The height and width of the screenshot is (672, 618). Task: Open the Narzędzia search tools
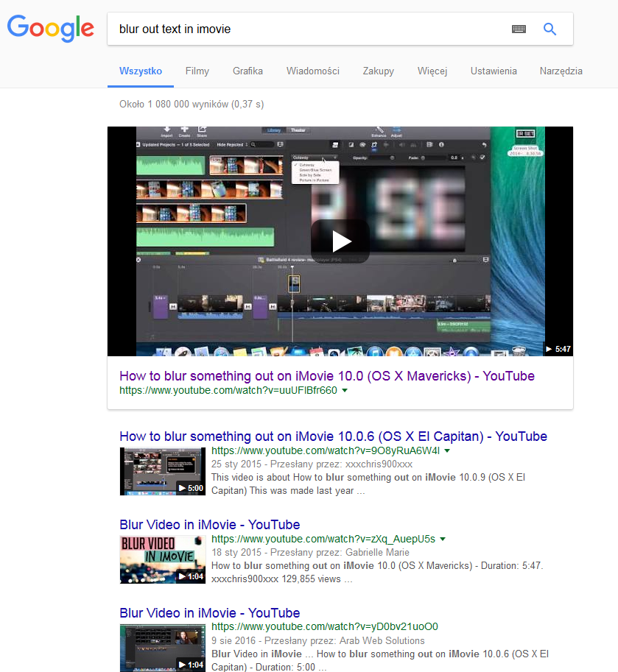point(561,71)
